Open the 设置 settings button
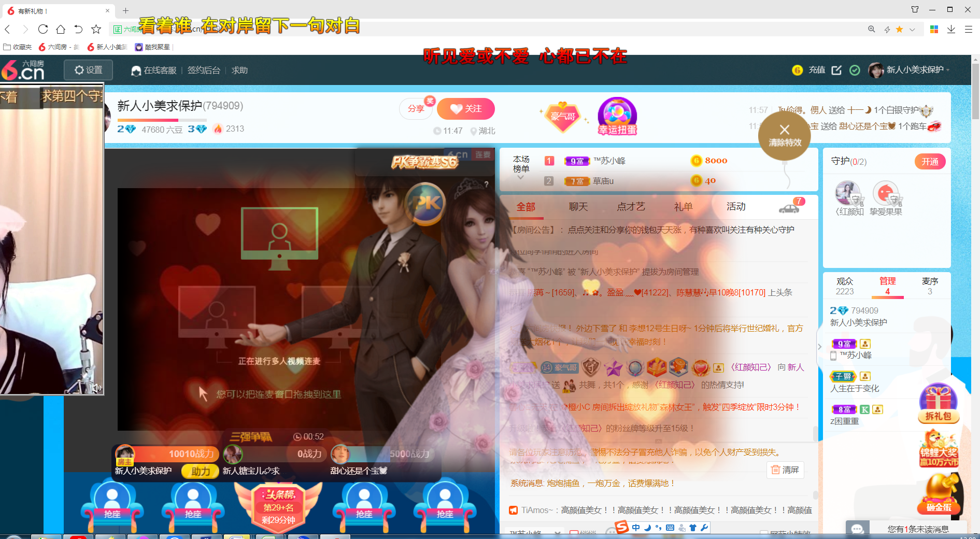The height and width of the screenshot is (539, 980). tap(88, 70)
